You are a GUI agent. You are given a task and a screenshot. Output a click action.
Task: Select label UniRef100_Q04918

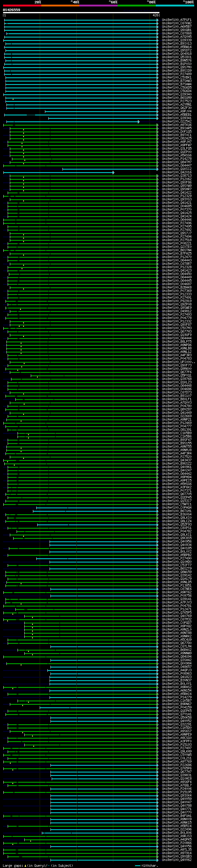click(x=177, y=54)
